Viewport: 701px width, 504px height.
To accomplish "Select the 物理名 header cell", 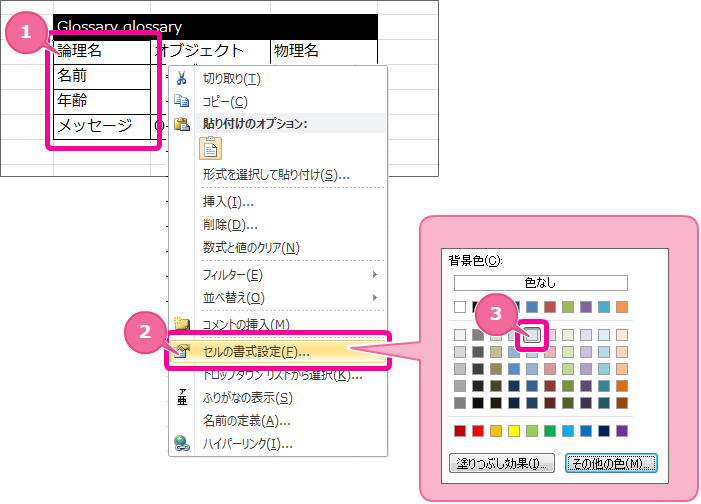I will (324, 52).
